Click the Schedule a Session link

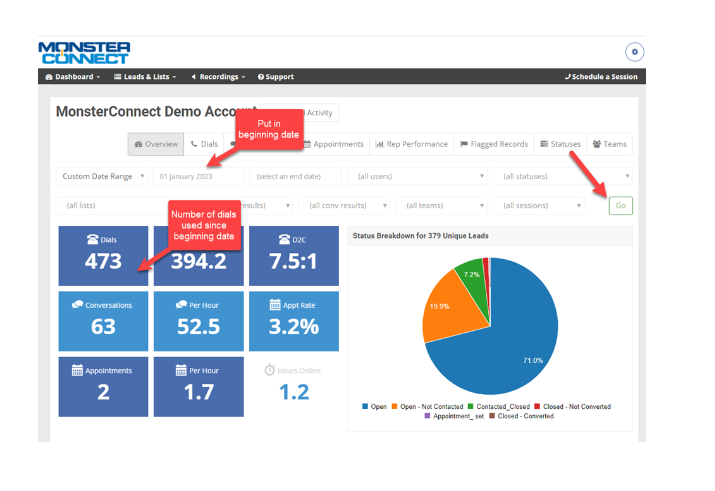[600, 77]
